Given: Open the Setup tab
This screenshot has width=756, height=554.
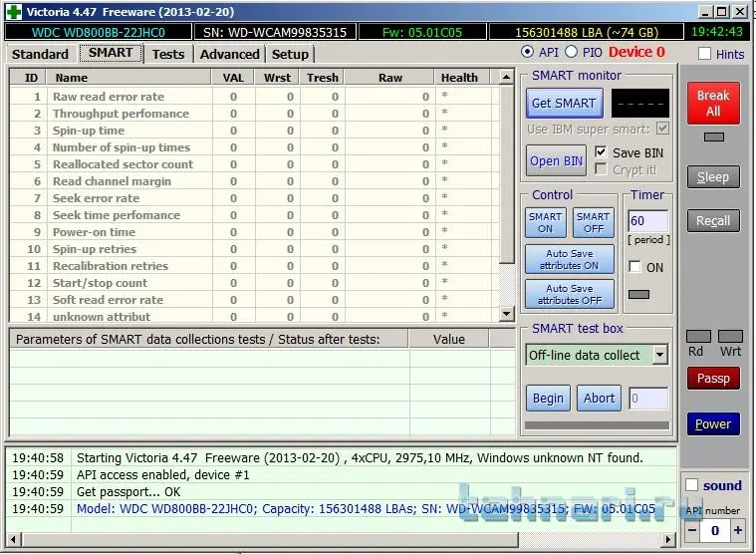Looking at the screenshot, I should [x=290, y=54].
